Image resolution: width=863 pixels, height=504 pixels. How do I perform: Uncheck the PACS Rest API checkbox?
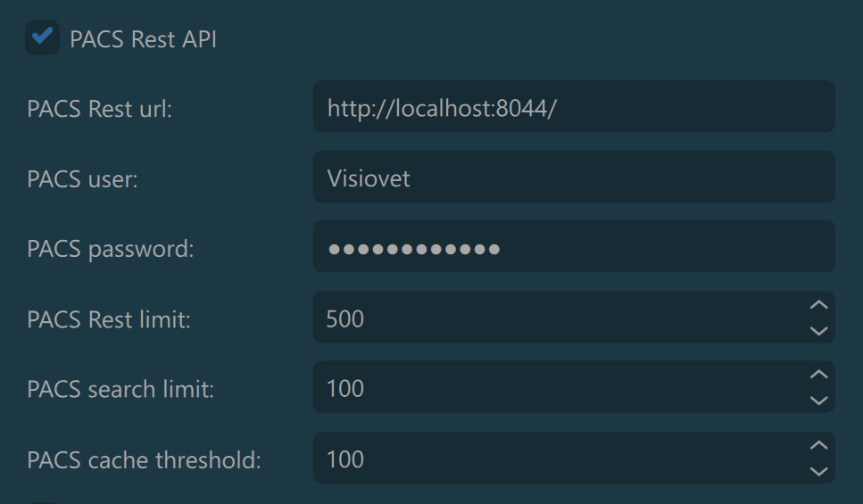tap(42, 38)
